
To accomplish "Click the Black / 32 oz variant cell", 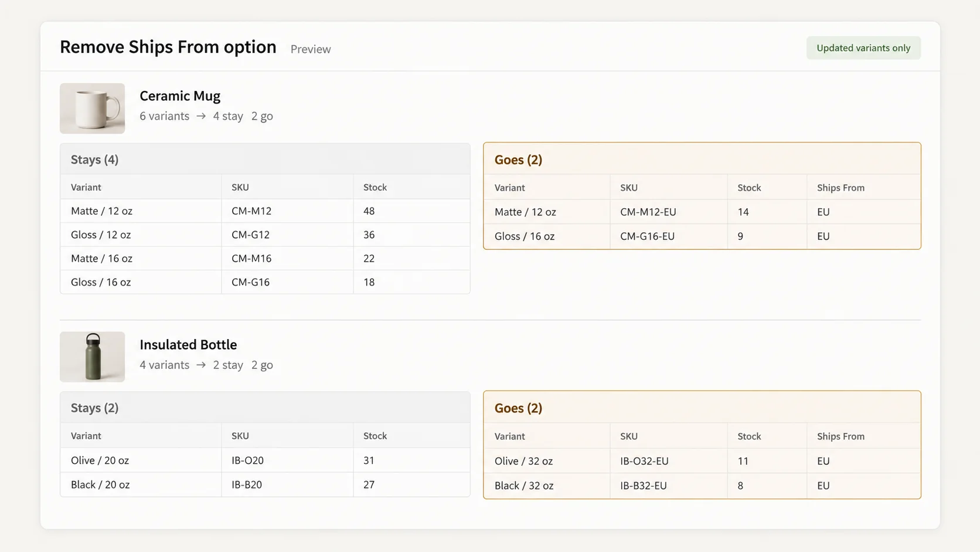I will pyautogui.click(x=547, y=486).
